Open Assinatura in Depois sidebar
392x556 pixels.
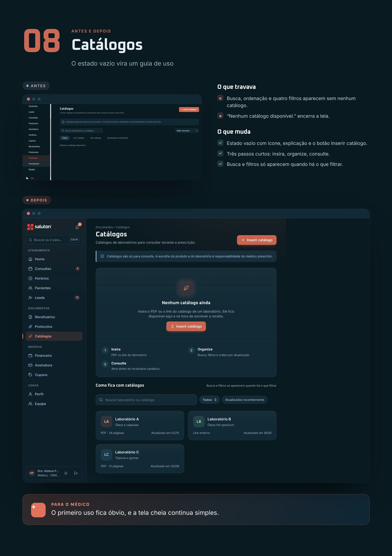click(x=54, y=365)
